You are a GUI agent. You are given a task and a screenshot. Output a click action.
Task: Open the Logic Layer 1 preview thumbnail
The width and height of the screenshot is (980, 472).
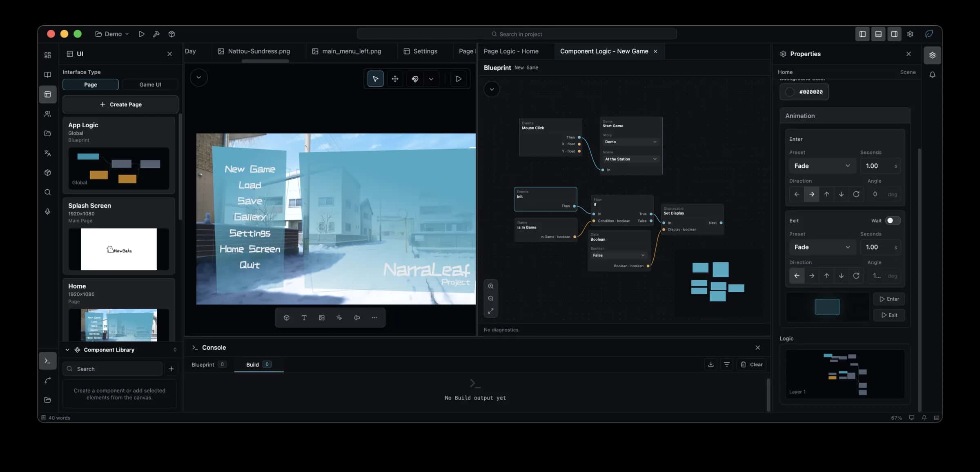tap(845, 374)
